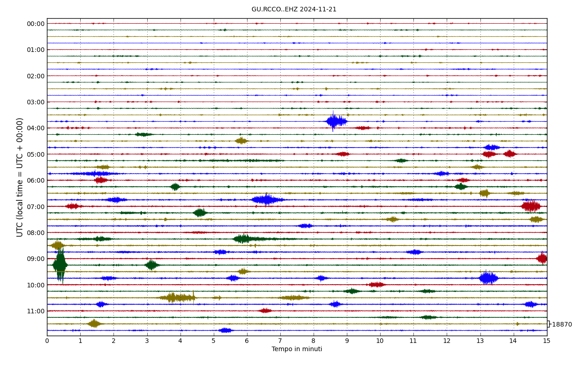Click the red burst ending the 09:00 trace
This screenshot has height=373, width=588.
pos(542,258)
